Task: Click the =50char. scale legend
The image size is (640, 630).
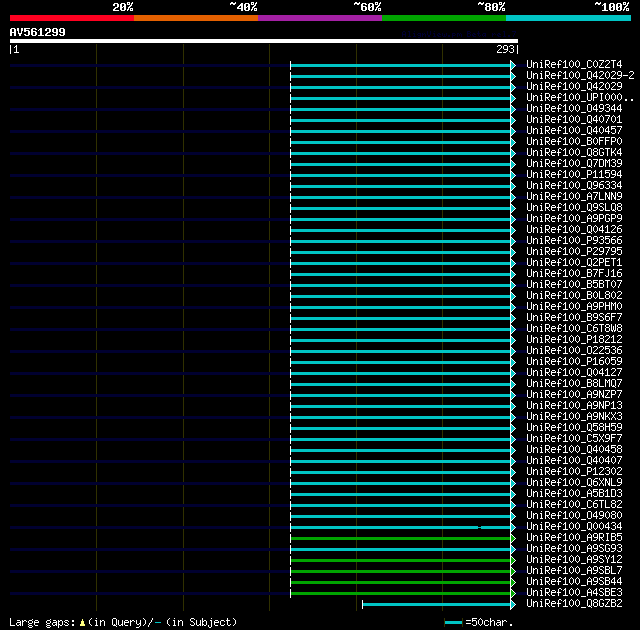Action: (478, 622)
